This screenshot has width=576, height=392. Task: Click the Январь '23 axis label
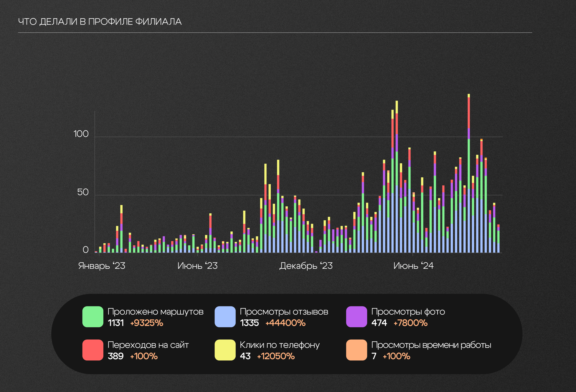coord(102,266)
